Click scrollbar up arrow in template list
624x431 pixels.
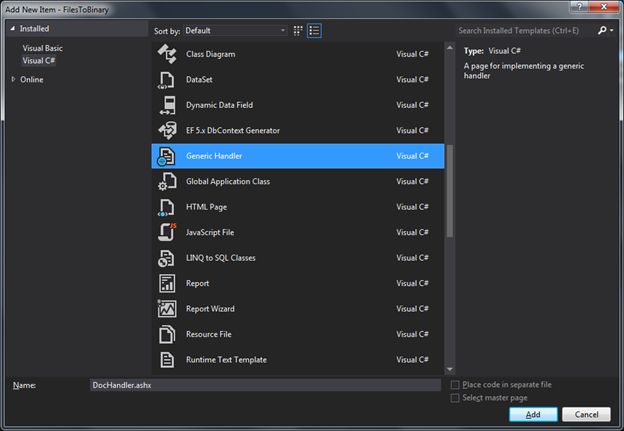[450, 47]
